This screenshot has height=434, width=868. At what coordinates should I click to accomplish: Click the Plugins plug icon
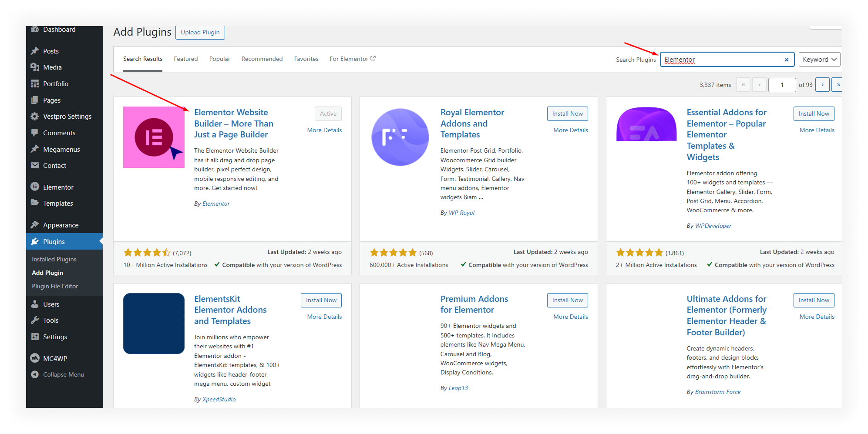tap(35, 241)
